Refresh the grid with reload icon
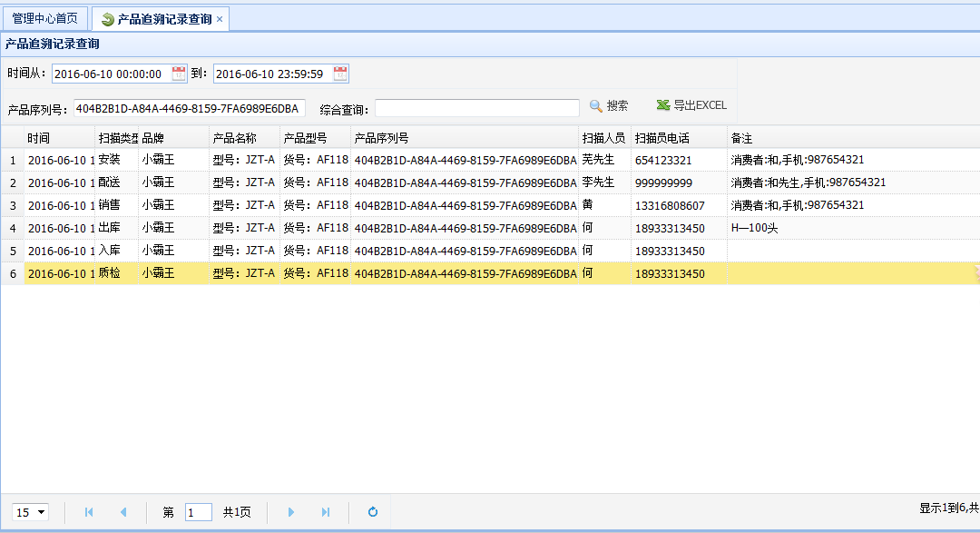980x533 pixels. (372, 512)
